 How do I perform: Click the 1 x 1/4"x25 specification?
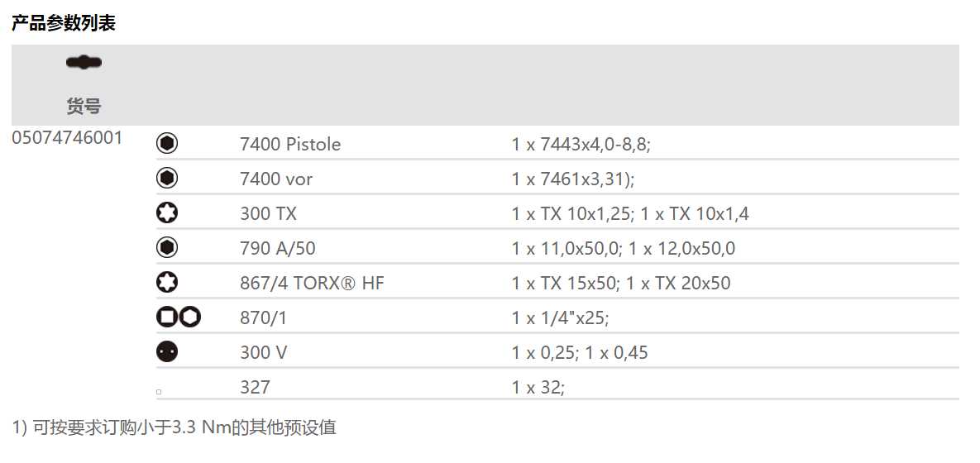pyautogui.click(x=560, y=317)
